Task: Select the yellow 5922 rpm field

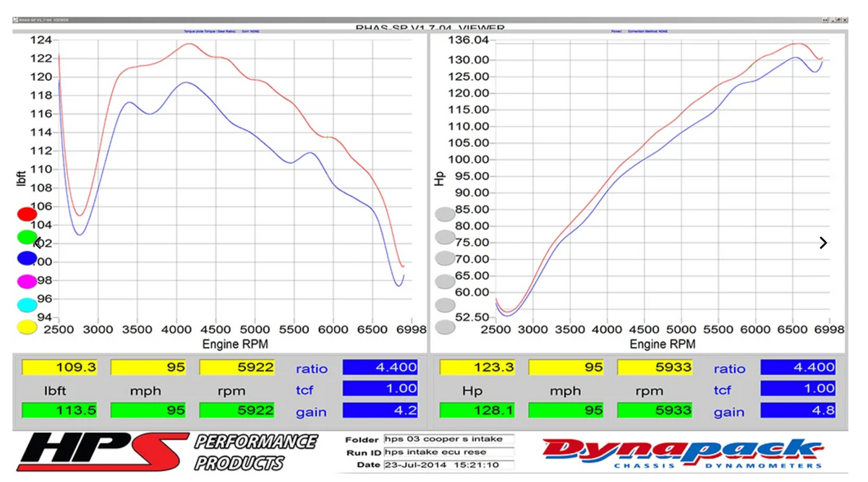Action: click(237, 368)
